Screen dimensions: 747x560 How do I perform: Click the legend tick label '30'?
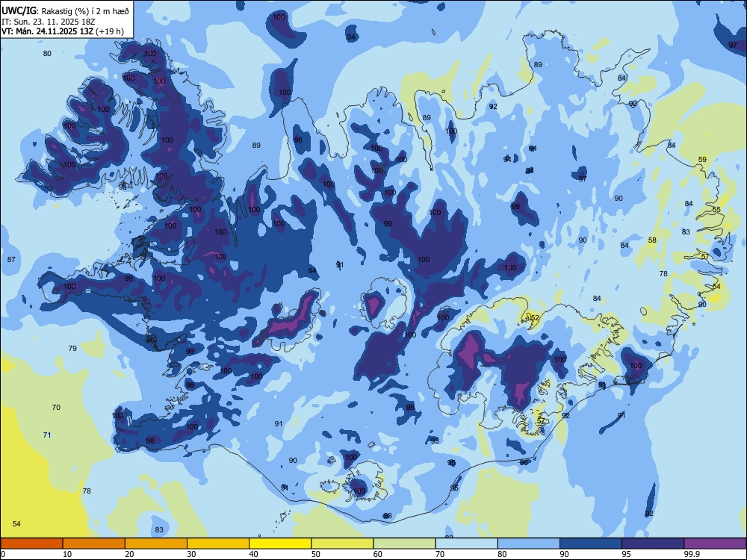(x=191, y=554)
